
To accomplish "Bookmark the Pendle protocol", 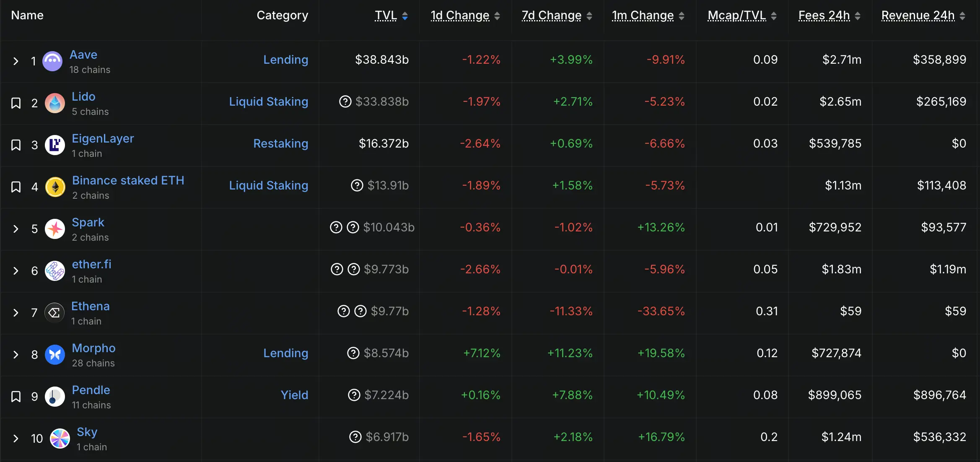I will point(16,397).
